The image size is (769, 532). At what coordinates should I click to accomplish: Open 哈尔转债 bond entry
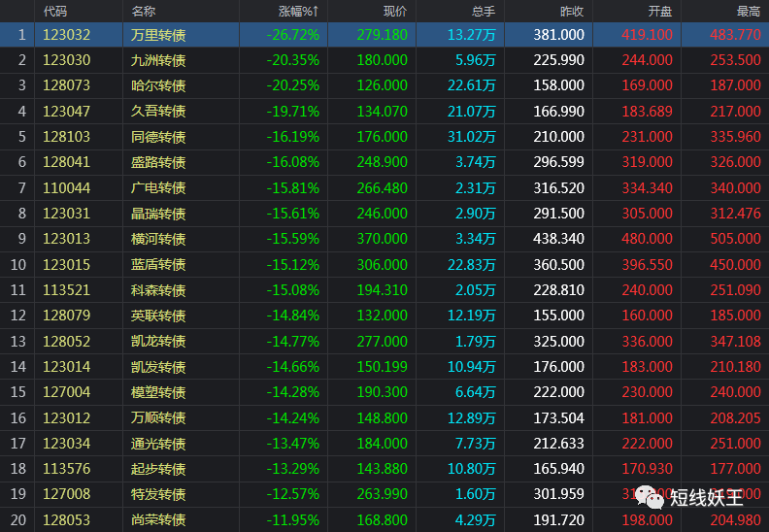pyautogui.click(x=158, y=85)
